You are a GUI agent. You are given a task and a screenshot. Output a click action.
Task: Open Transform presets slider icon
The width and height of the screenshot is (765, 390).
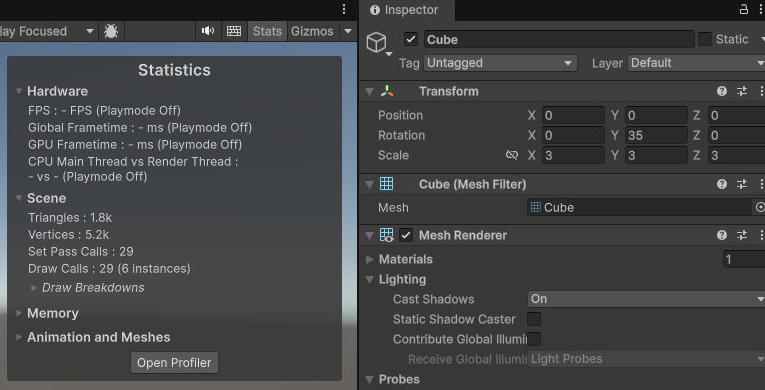tap(742, 91)
